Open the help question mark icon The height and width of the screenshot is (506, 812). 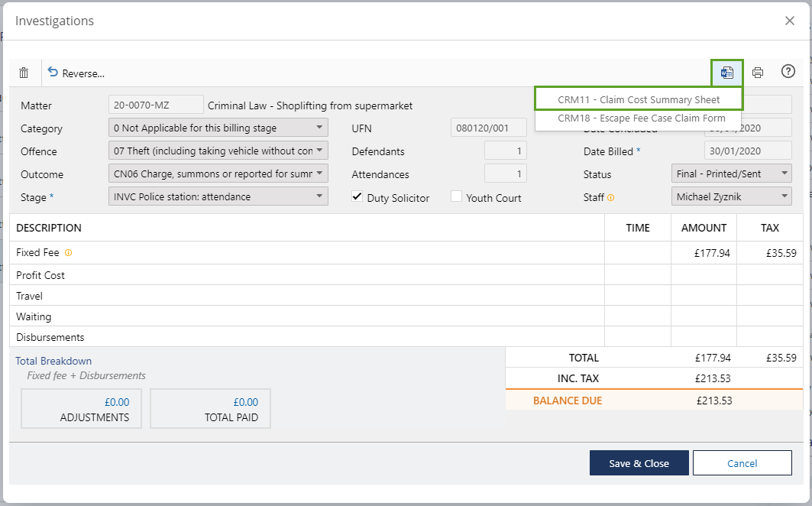pos(788,72)
